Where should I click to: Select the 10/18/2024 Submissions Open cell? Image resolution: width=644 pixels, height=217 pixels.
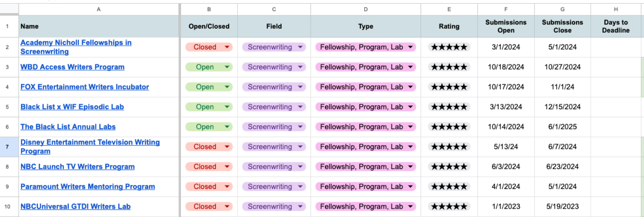tap(506, 67)
